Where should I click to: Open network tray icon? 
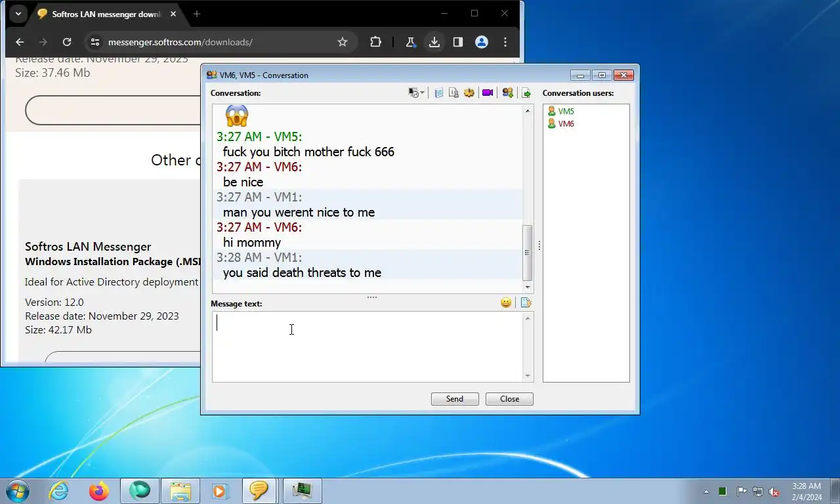[758, 492]
